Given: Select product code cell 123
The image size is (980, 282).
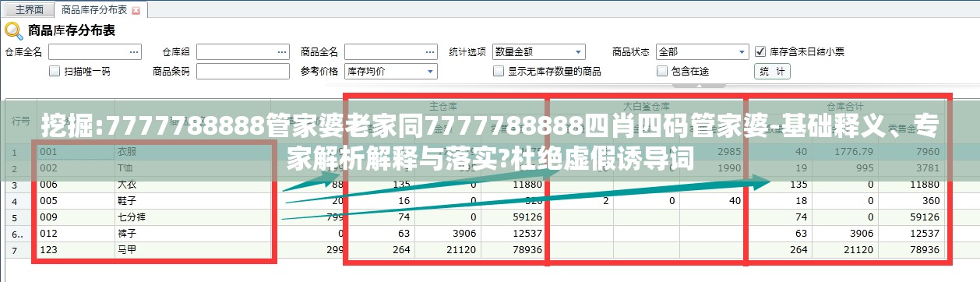Looking at the screenshot, I should [76, 249].
